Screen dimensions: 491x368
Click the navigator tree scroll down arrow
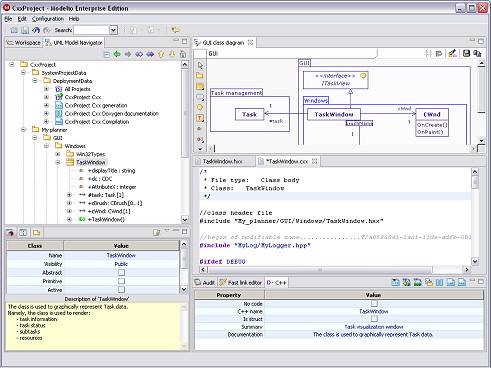pyautogui.click(x=185, y=219)
